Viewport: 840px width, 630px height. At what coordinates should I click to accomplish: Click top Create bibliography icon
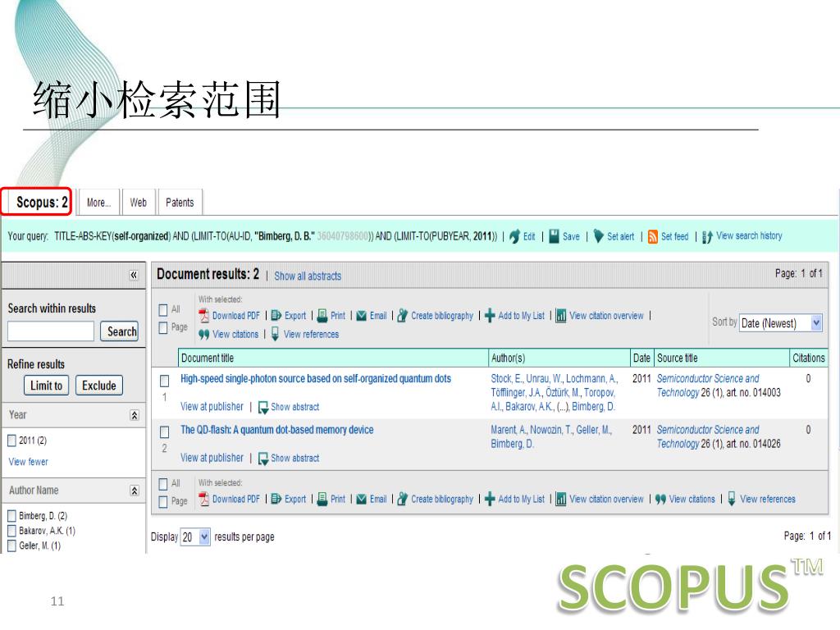click(x=402, y=316)
